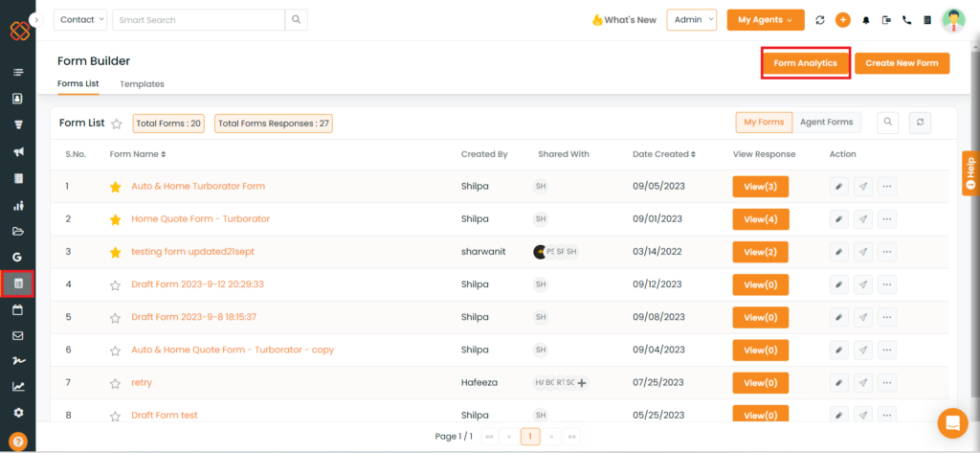Toggle the favorites star next to Form List

click(116, 124)
